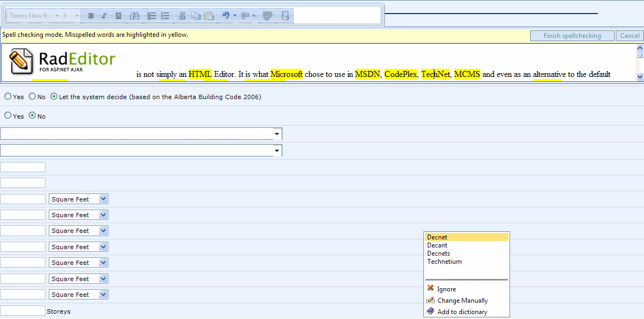Choose the Decnets spelling suggestion
The height and width of the screenshot is (319, 644).
point(467,253)
